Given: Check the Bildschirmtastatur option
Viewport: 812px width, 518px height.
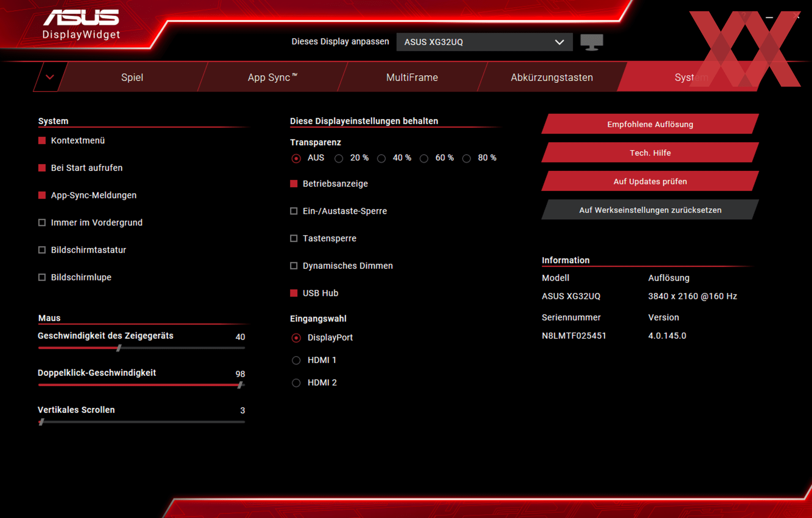Looking at the screenshot, I should (42, 250).
